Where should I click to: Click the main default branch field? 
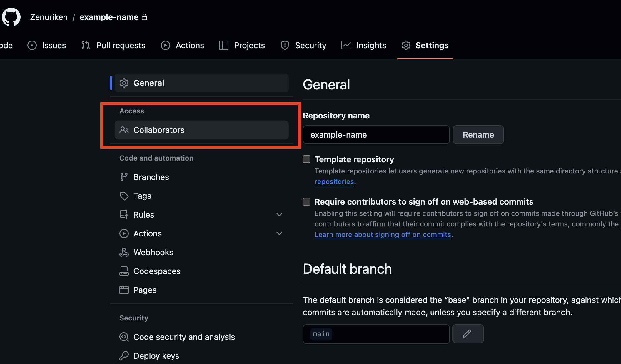[376, 334]
